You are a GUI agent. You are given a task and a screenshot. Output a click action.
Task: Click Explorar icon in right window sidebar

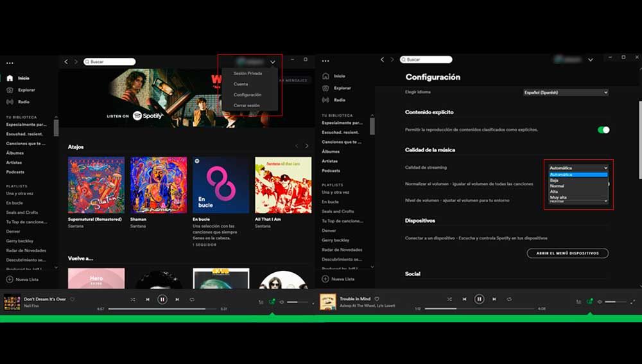(325, 88)
